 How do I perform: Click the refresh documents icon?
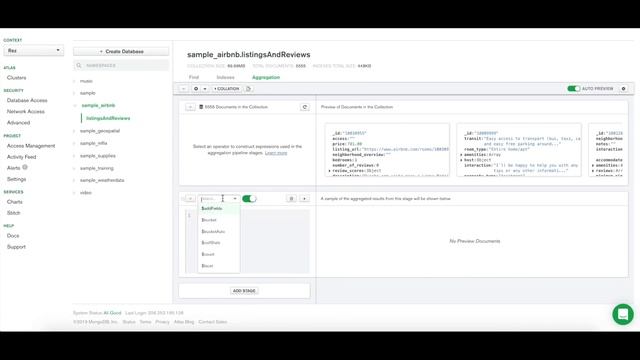point(304,107)
